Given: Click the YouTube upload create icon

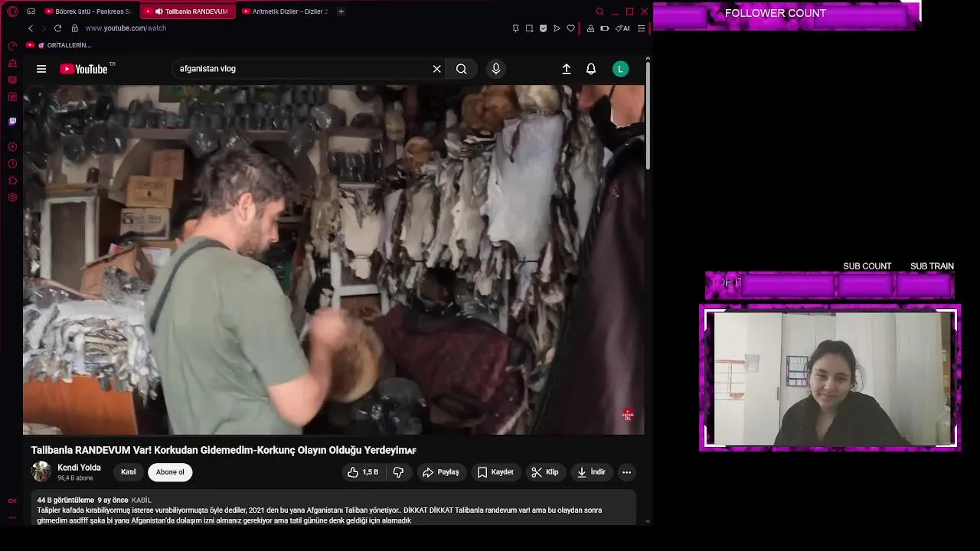Looking at the screenshot, I should point(567,69).
